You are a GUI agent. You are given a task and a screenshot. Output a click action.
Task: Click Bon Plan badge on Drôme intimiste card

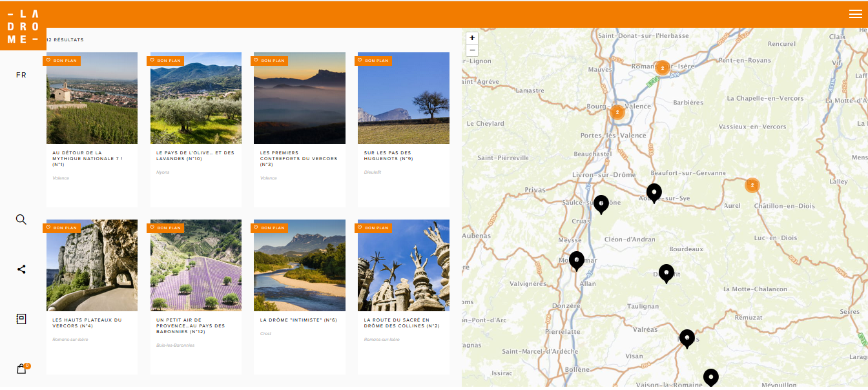point(269,228)
